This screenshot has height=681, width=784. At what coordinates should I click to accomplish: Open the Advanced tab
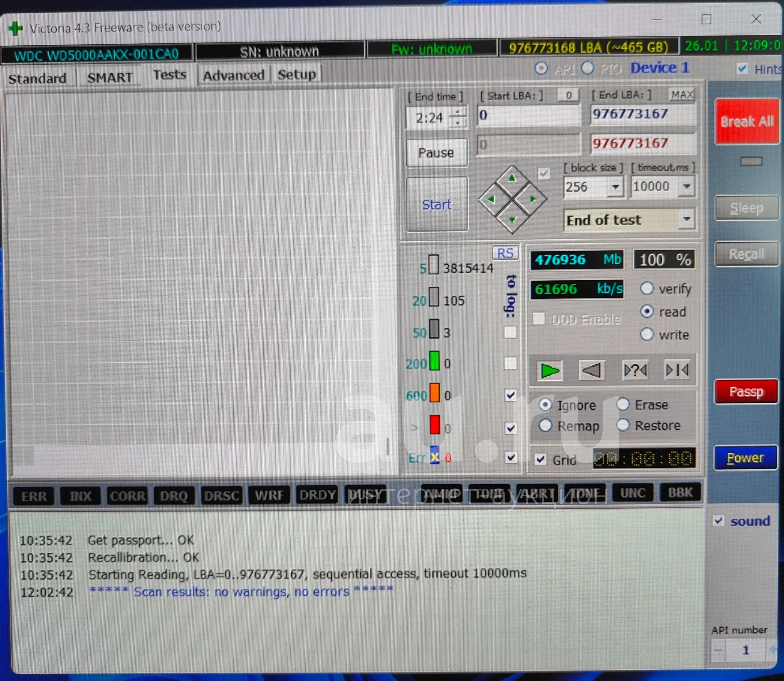coord(233,75)
